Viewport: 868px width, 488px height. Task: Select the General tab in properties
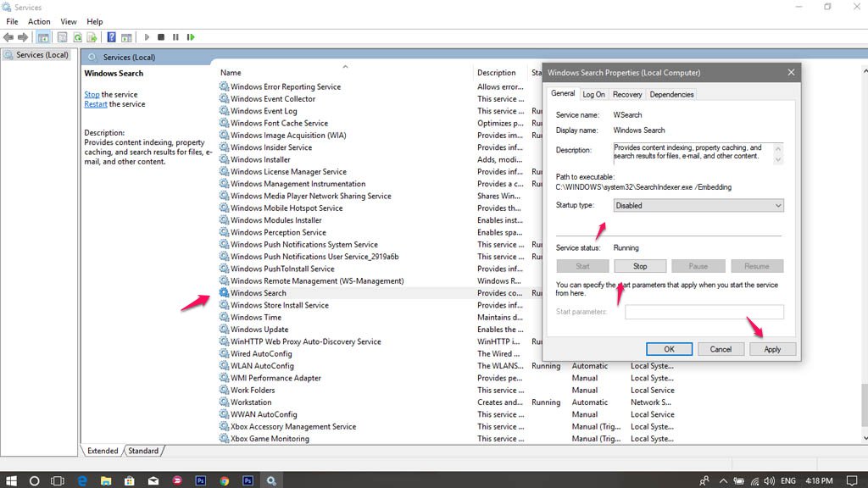[563, 93]
